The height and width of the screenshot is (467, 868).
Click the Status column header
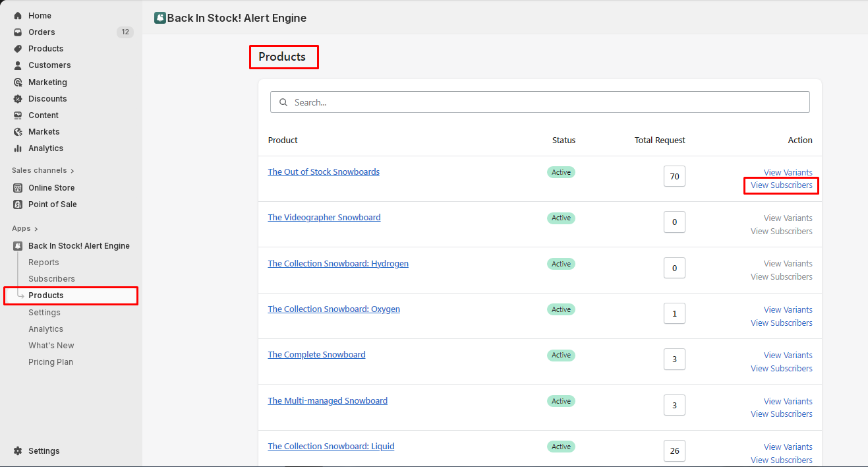564,140
